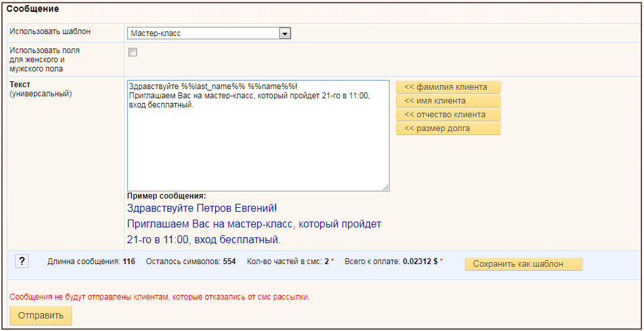Image resolution: width=644 pixels, height=331 pixels.
Task: Click the Использовать шаблон label
Action: click(50, 31)
